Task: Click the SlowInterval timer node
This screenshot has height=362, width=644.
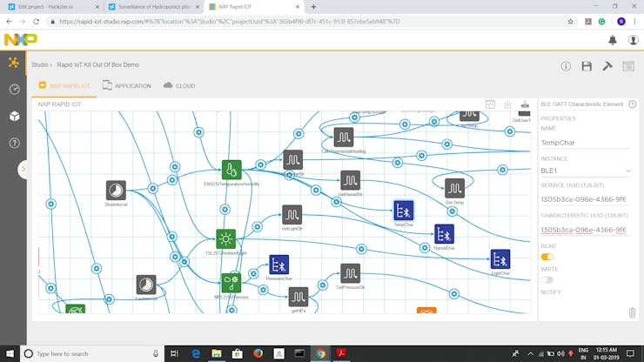Action: pos(116,191)
